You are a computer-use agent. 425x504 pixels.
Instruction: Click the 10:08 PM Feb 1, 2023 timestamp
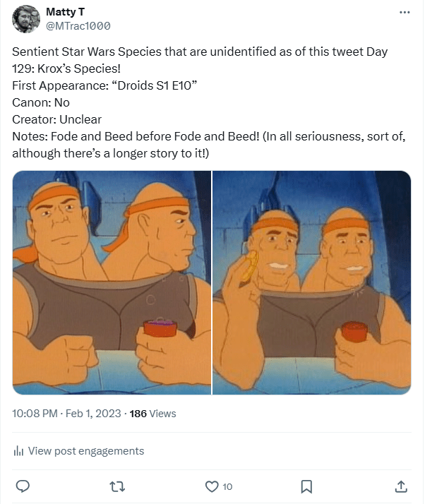[x=66, y=414]
